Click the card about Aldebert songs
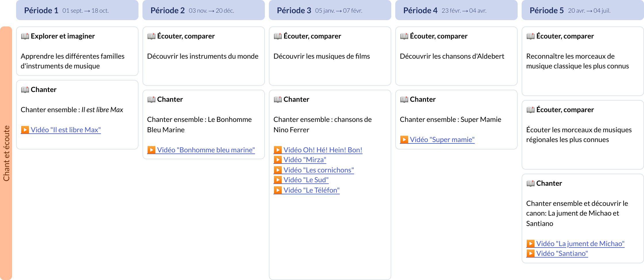644x280 pixels. tap(456, 56)
